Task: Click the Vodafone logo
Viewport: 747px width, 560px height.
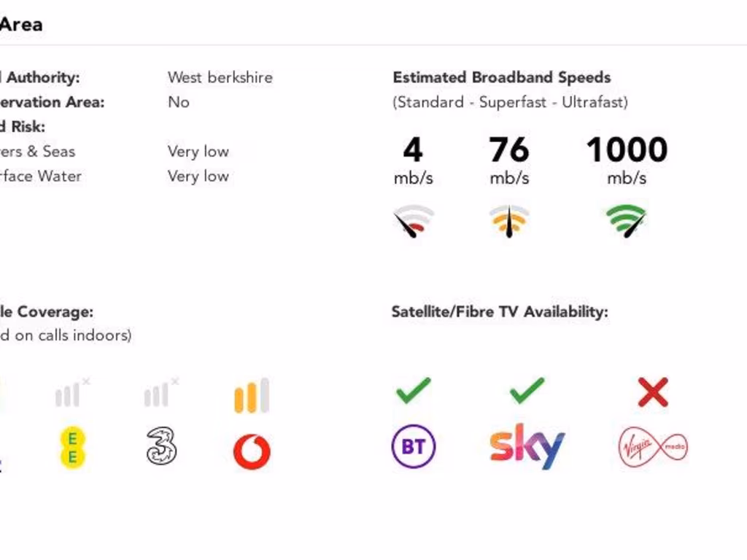Action: pos(252,451)
